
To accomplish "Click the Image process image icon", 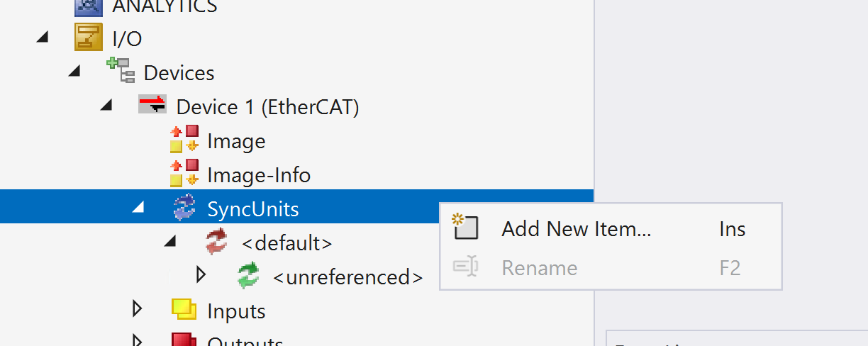I will [x=184, y=140].
